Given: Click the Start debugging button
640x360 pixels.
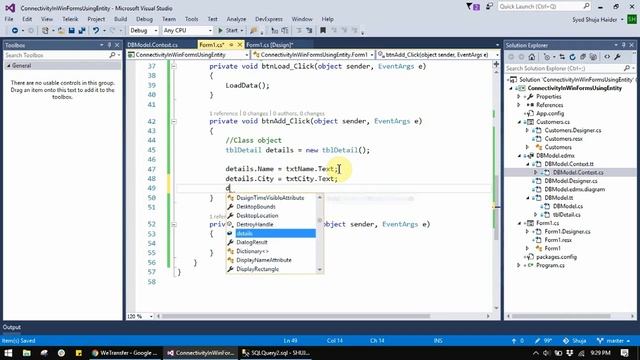Looking at the screenshot, I should pos(228,31).
